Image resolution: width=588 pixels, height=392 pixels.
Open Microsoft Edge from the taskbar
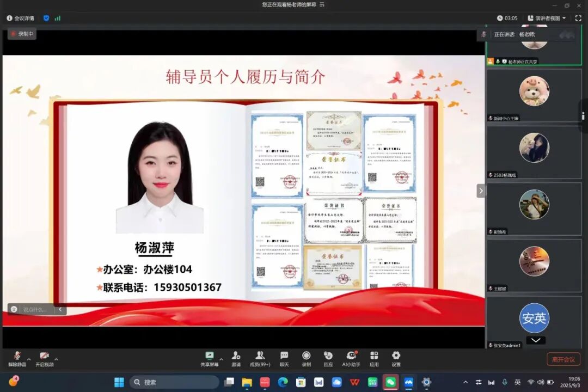(x=283, y=382)
